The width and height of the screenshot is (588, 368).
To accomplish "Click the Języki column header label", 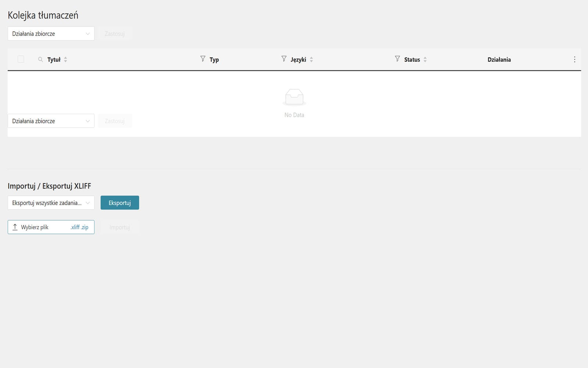I will (x=298, y=60).
